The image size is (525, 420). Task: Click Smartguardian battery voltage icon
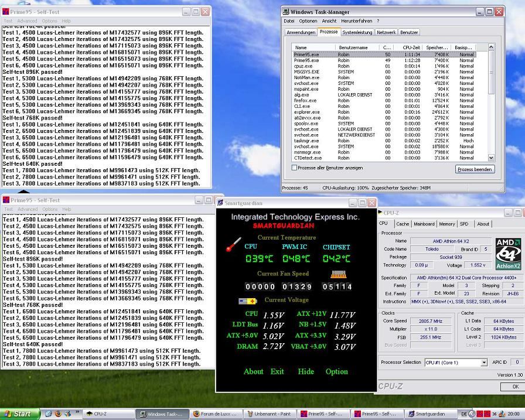point(247,301)
